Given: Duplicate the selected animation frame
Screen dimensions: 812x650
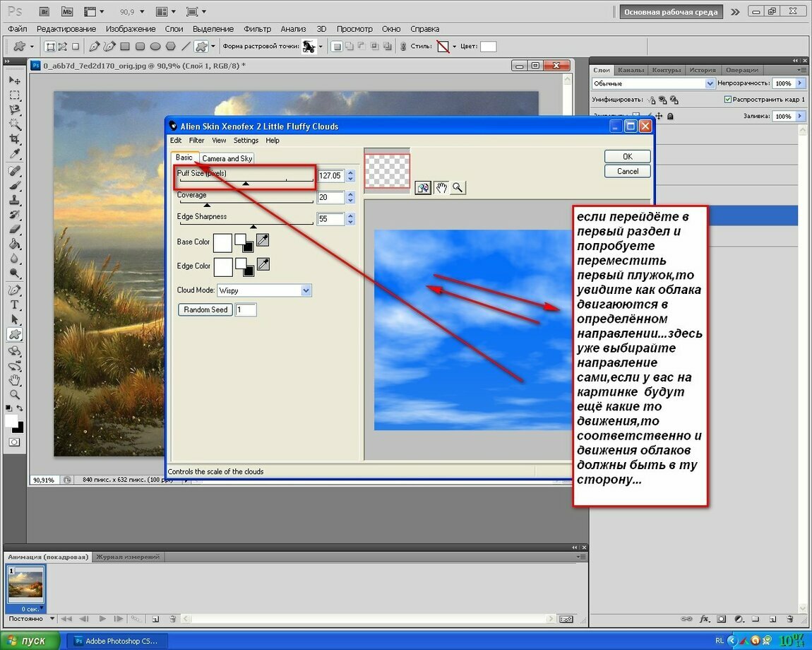Looking at the screenshot, I should [x=155, y=619].
